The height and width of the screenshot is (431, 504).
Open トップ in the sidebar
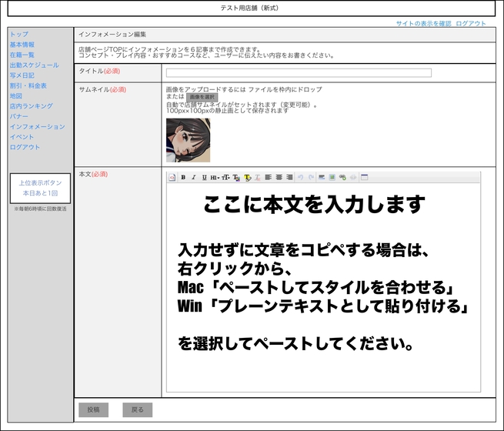(x=19, y=34)
